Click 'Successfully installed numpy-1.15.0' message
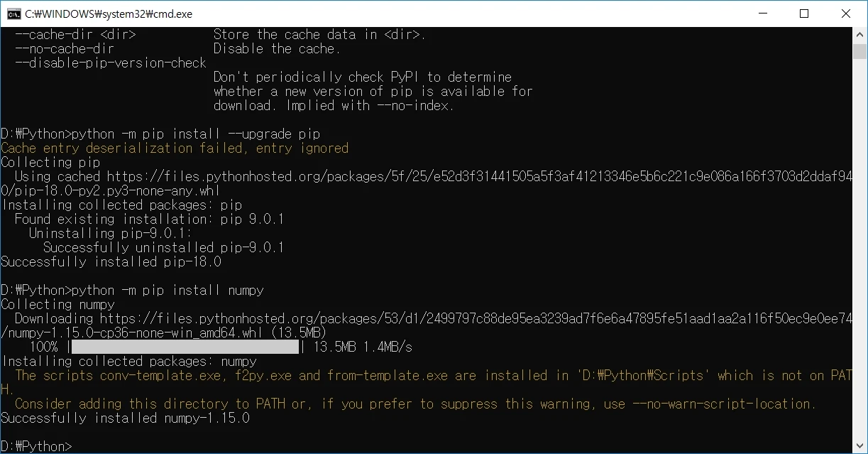The image size is (868, 454). [x=126, y=418]
